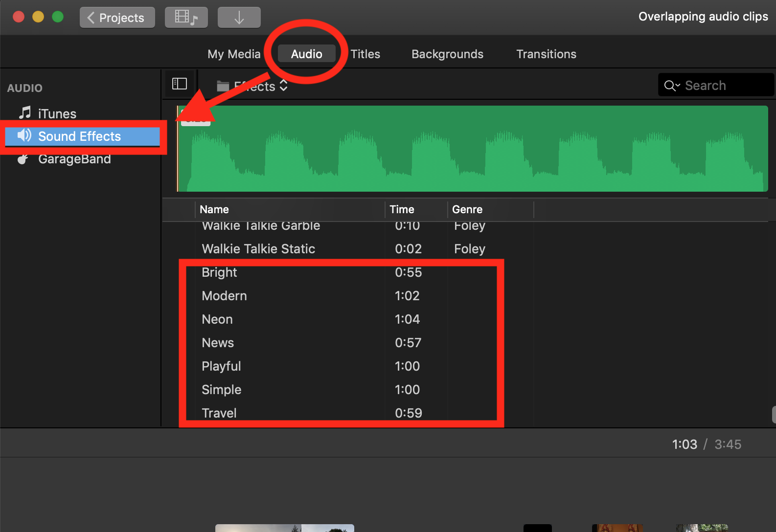Click the import down-arrow button
The height and width of the screenshot is (532, 776).
[239, 18]
